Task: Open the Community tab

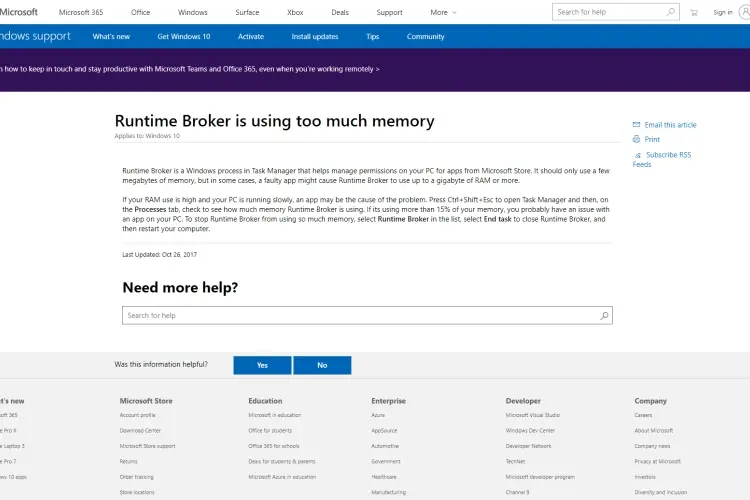Action: click(425, 36)
